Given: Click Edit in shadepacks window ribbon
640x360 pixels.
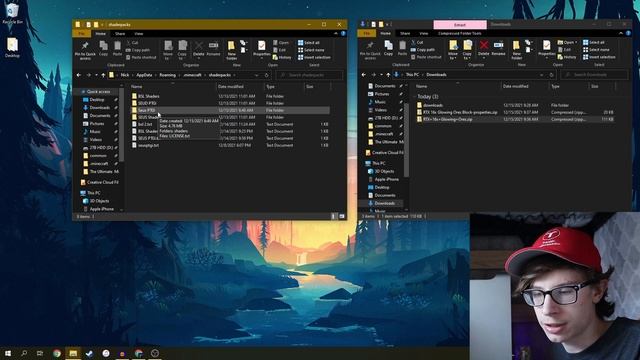Looking at the screenshot, I should pyautogui.click(x=279, y=50).
